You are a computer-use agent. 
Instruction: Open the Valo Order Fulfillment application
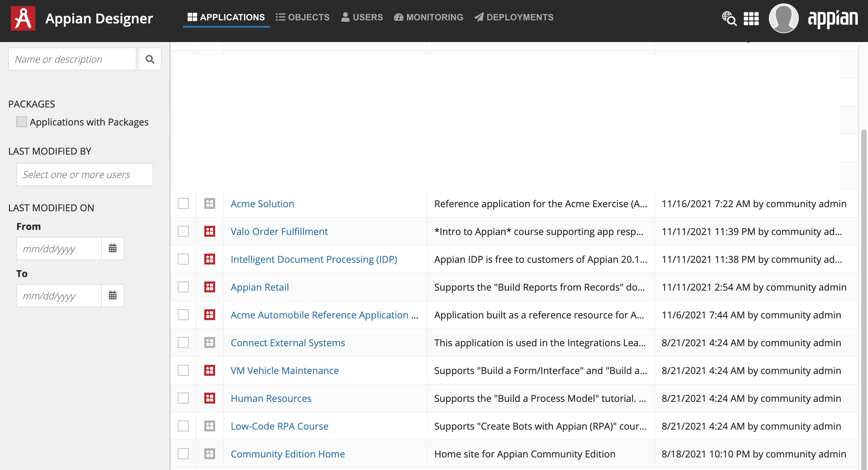(279, 231)
